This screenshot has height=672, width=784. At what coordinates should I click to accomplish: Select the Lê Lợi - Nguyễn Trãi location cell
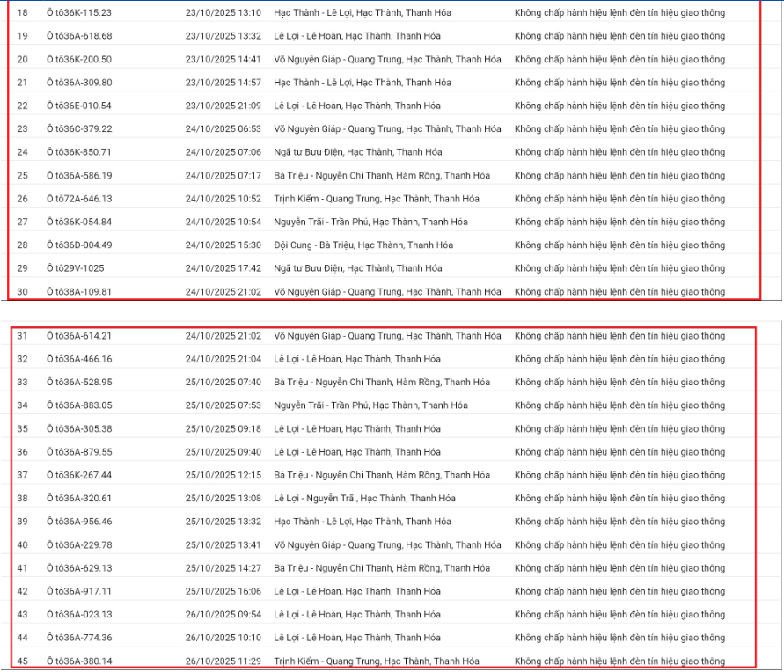pyautogui.click(x=364, y=499)
